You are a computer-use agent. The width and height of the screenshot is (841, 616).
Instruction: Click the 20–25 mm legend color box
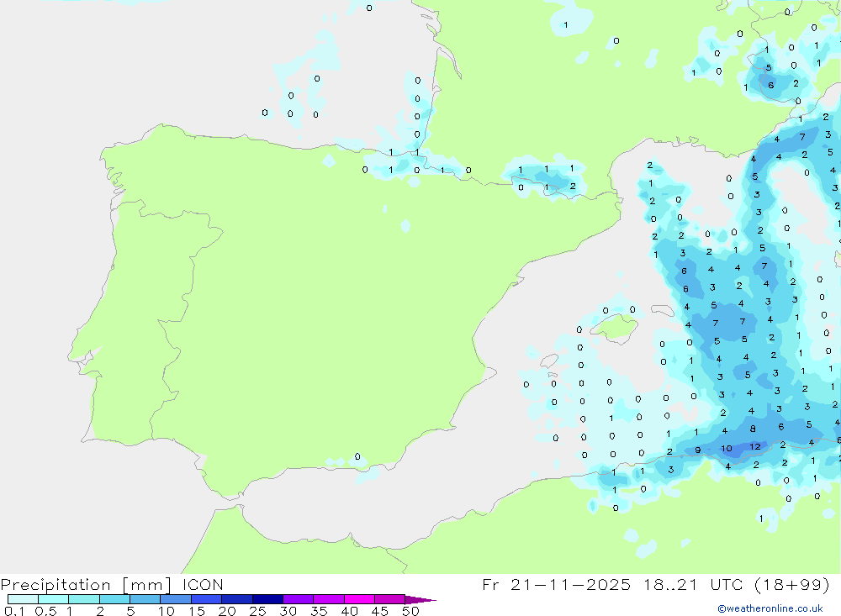pos(236,599)
